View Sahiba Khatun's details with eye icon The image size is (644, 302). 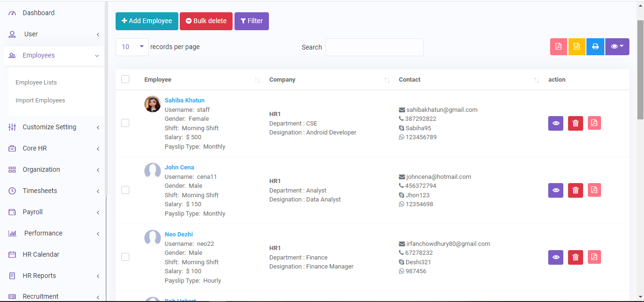(x=556, y=124)
